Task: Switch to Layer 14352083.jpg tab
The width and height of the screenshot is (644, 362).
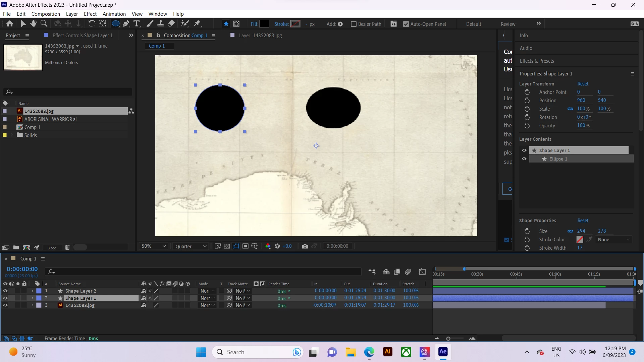Action: point(260,36)
